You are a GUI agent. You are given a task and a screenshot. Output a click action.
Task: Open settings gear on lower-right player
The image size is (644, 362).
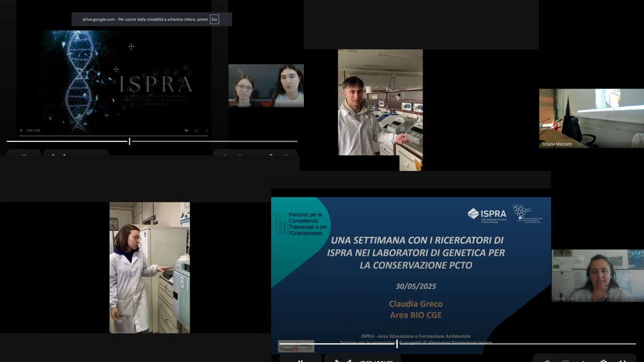pos(603,359)
